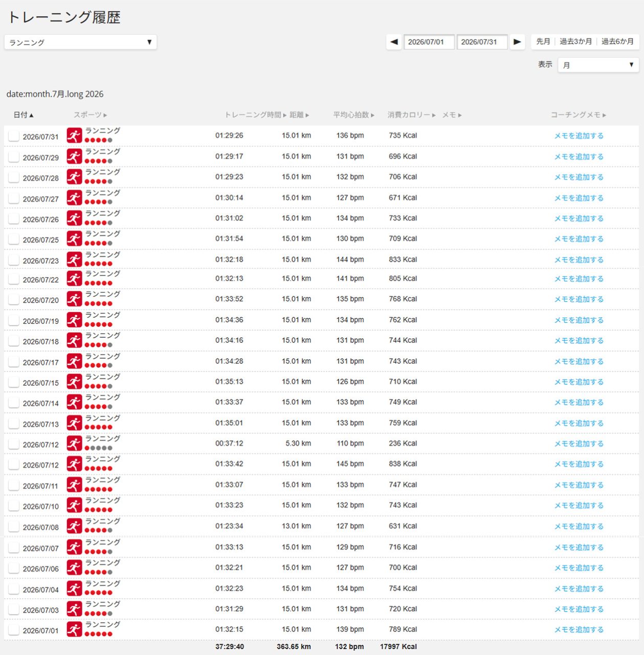Click メモを追加する for 2026/07/03
This screenshot has width=644, height=655.
click(x=579, y=609)
